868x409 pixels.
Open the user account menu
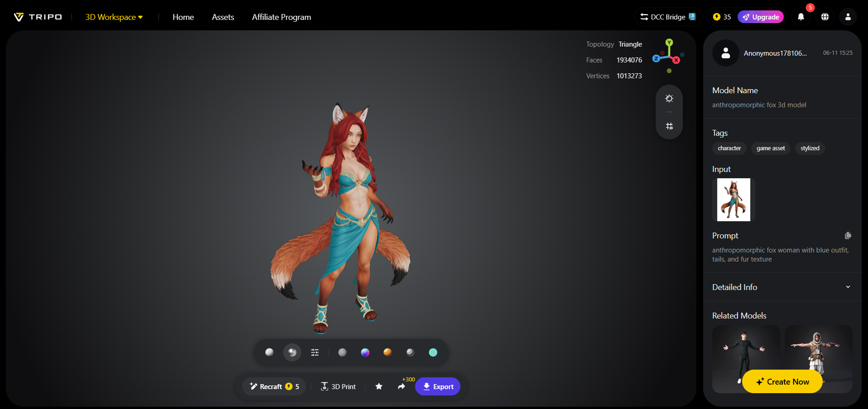pyautogui.click(x=848, y=17)
